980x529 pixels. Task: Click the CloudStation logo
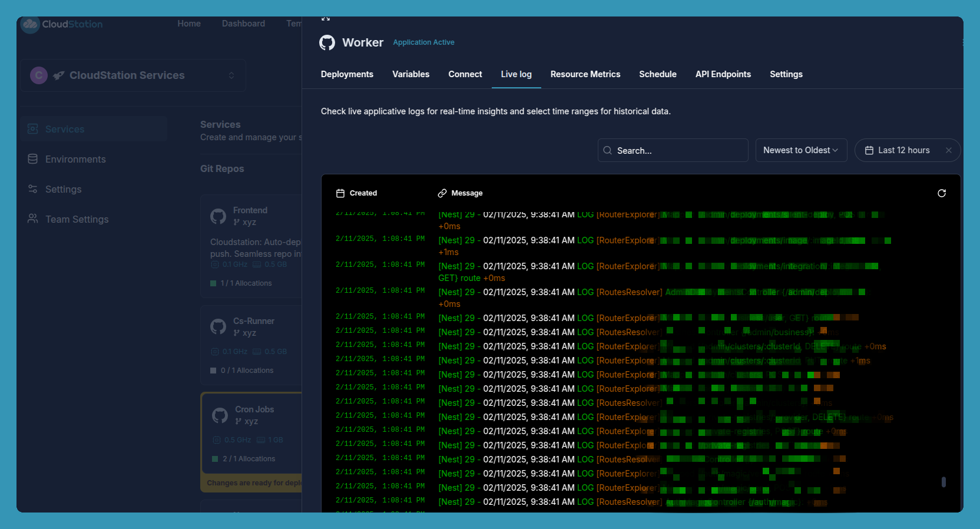[62, 24]
